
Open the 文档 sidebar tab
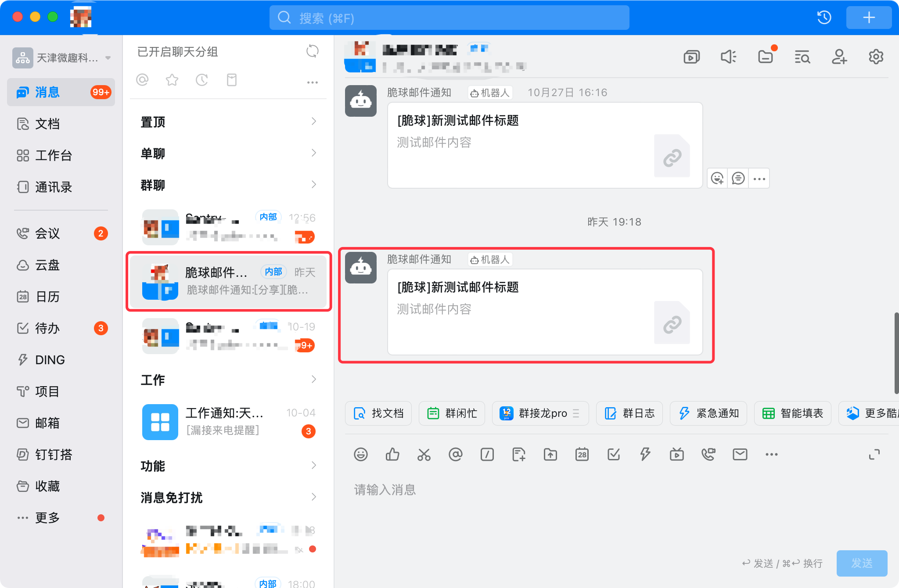(61, 124)
